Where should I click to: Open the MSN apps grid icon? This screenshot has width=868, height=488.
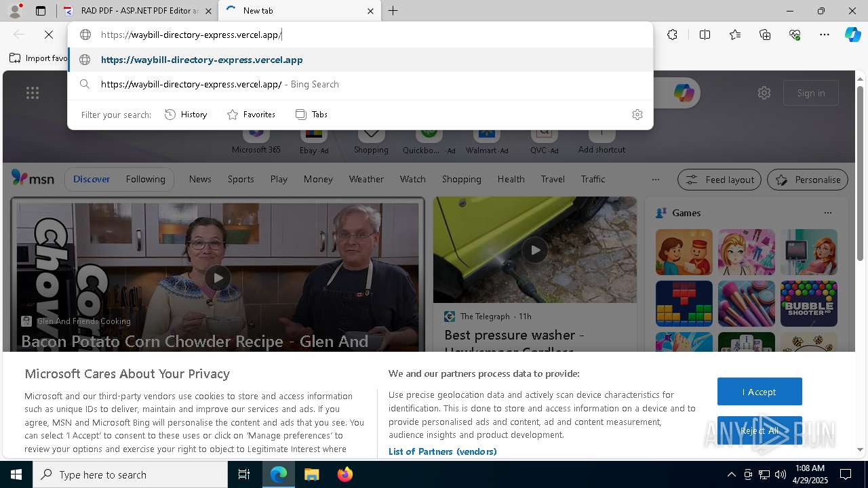33,93
